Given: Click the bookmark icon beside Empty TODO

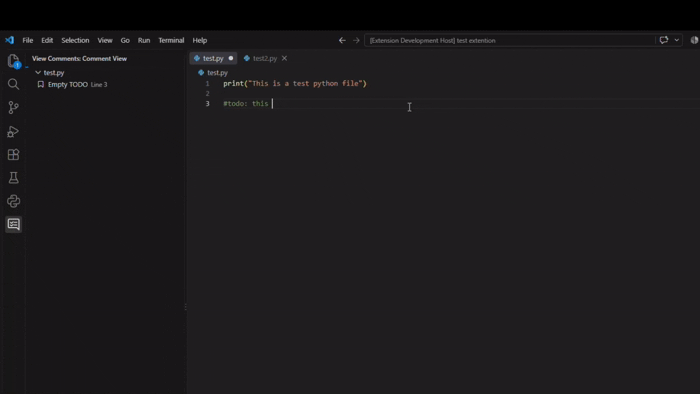Looking at the screenshot, I should tap(41, 84).
